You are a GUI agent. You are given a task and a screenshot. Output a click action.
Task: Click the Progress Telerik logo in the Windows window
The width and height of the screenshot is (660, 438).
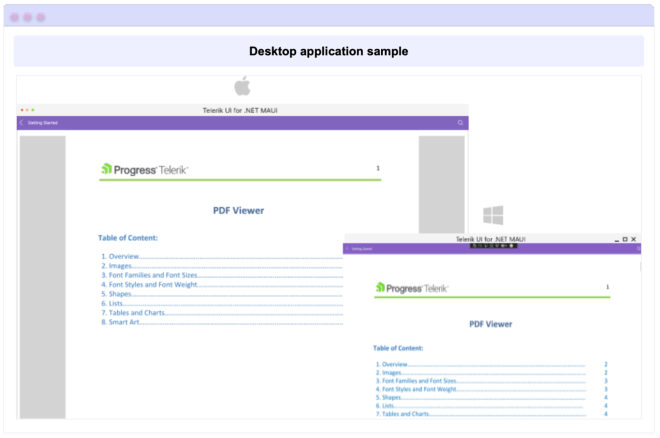click(x=412, y=288)
